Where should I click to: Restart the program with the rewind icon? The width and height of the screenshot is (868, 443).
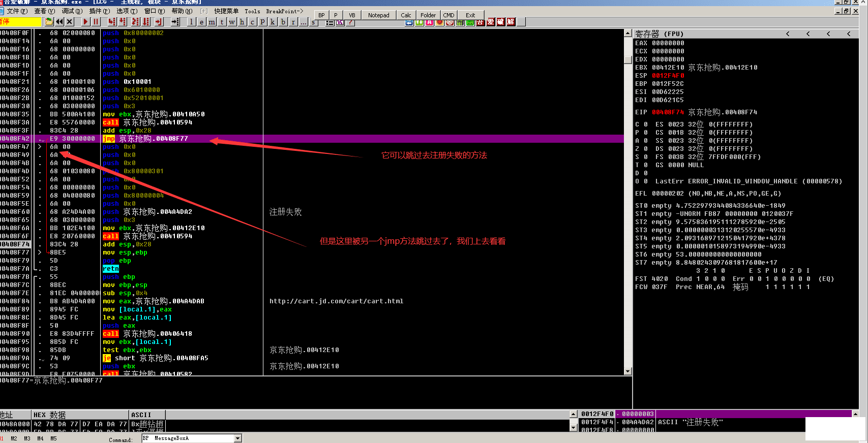59,21
